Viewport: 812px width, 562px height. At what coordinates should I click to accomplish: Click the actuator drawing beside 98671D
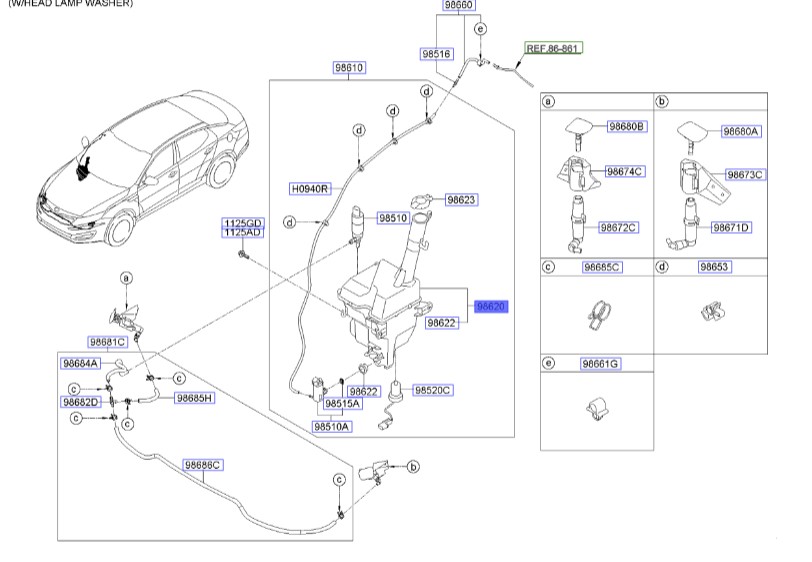(684, 224)
